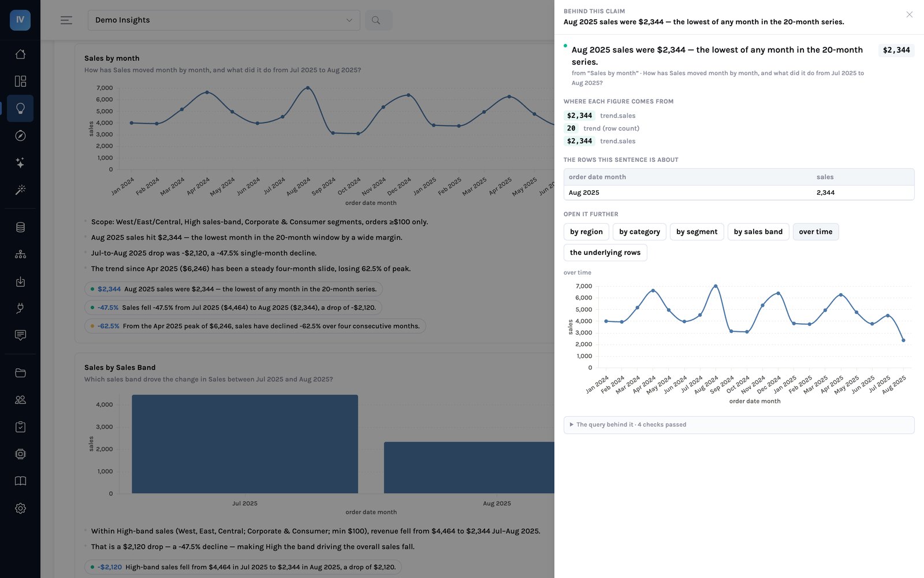Open the Home icon in sidebar
The width and height of the screenshot is (924, 578).
[x=20, y=54]
